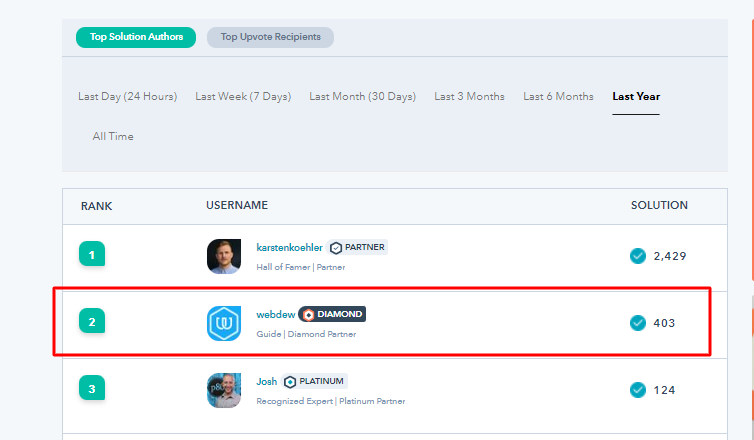
Task: Filter by Last 3 Months
Action: (469, 96)
